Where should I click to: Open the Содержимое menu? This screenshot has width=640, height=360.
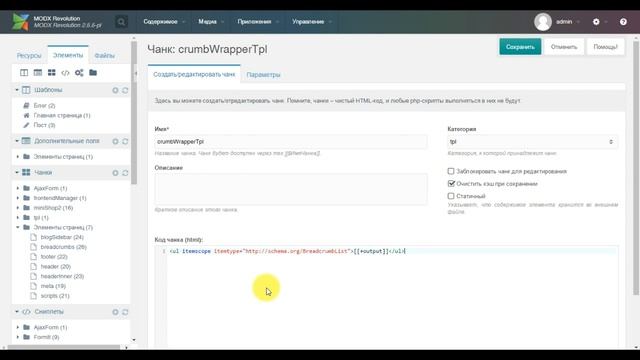point(163,22)
